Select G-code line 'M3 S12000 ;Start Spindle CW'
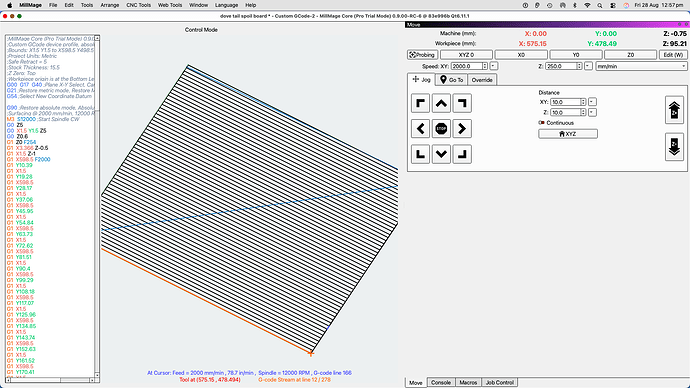Image resolution: width=690 pixels, height=388 pixels. pos(43,119)
